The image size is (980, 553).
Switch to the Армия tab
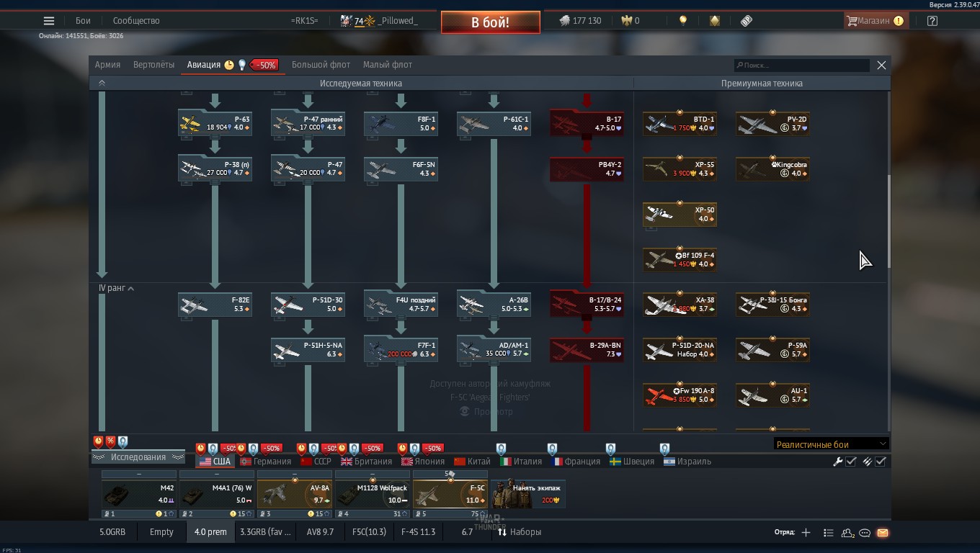(107, 65)
